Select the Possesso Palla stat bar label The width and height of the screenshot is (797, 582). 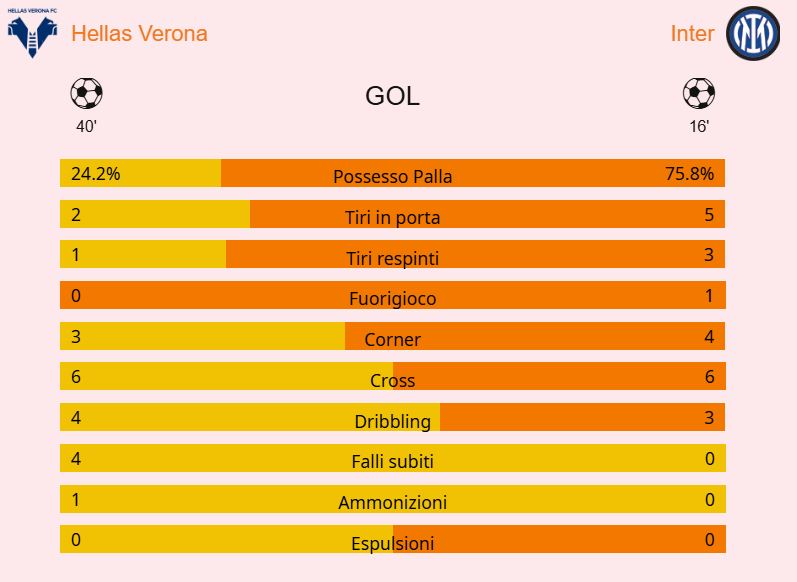click(392, 177)
